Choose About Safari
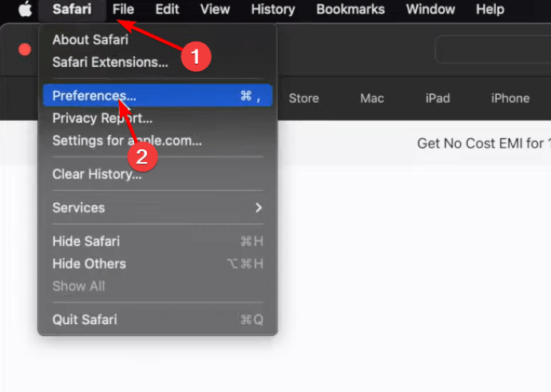The image size is (551, 392). [x=157, y=40]
